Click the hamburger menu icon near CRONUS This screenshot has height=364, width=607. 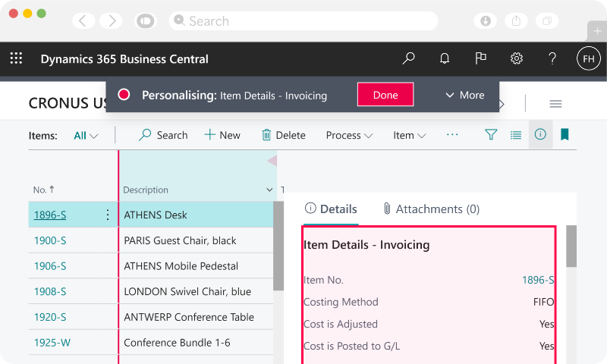point(555,104)
